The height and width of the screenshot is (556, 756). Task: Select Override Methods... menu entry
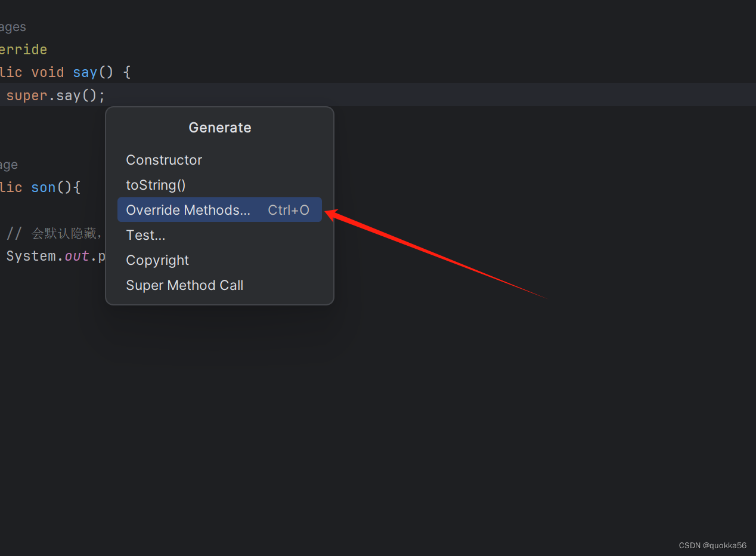[x=219, y=210]
